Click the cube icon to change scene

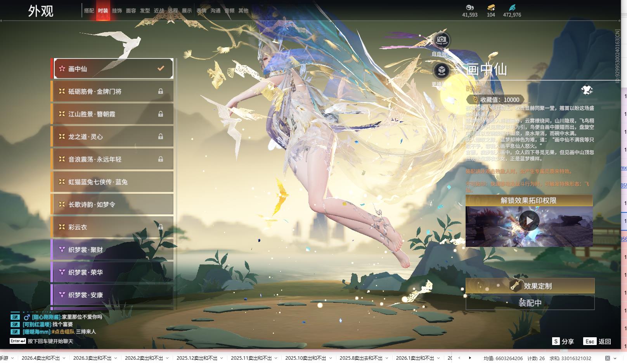tap(441, 71)
